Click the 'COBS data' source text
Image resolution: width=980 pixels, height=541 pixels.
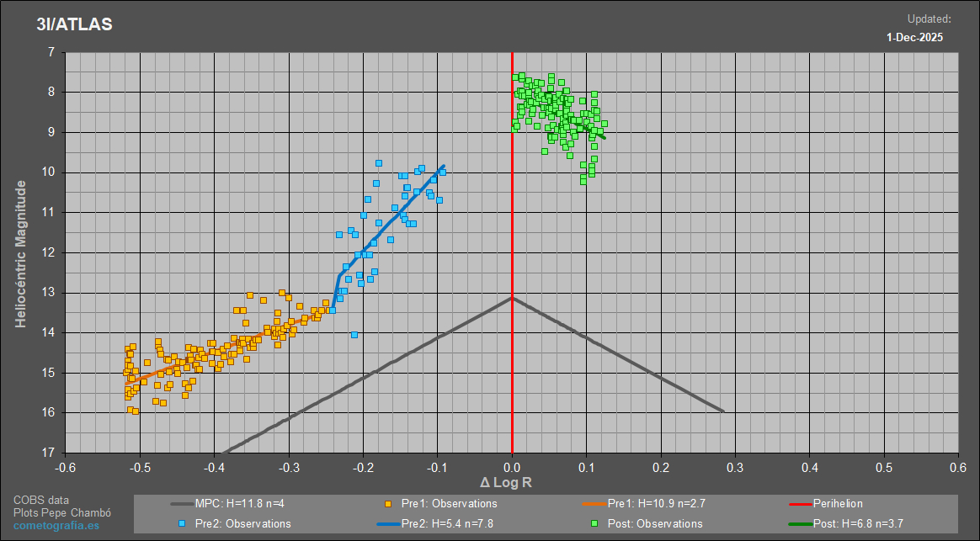(41, 500)
